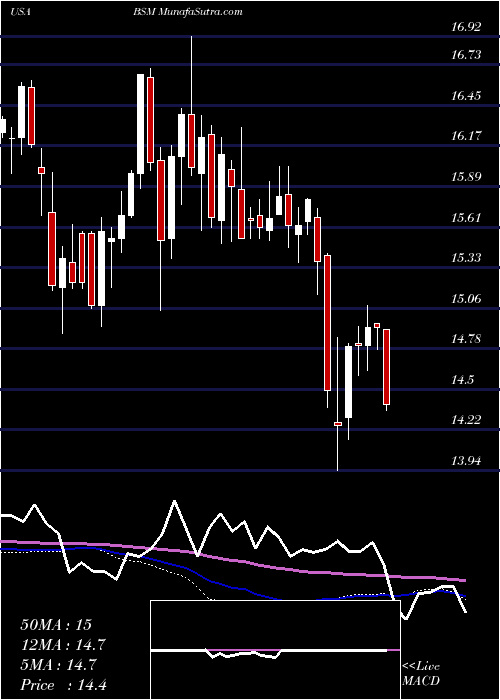Screen dimensions: 500x700
Task: Click the candle with the tallest upper wick
Action: (192, 141)
